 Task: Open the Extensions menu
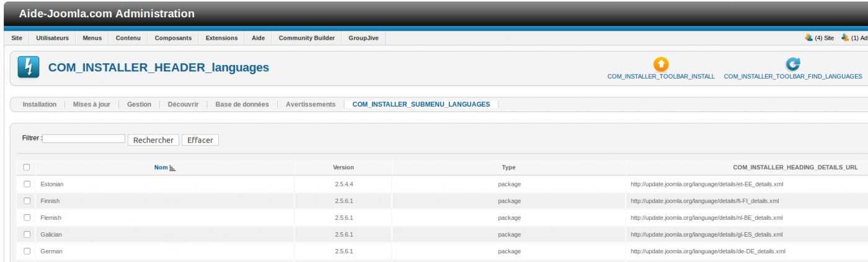221,38
